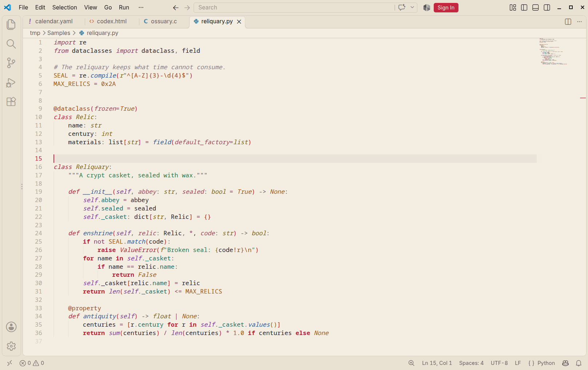Open the Extensions view
This screenshot has height=370, width=588.
pyautogui.click(x=11, y=102)
